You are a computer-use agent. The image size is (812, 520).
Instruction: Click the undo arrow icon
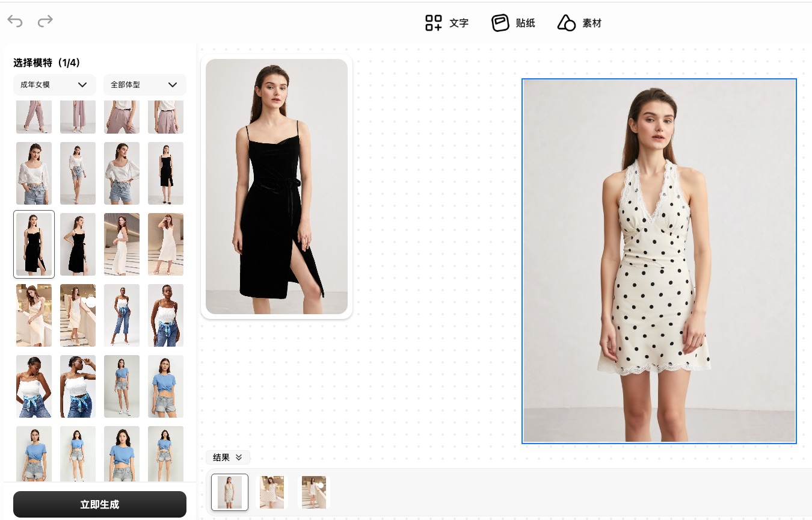15,22
